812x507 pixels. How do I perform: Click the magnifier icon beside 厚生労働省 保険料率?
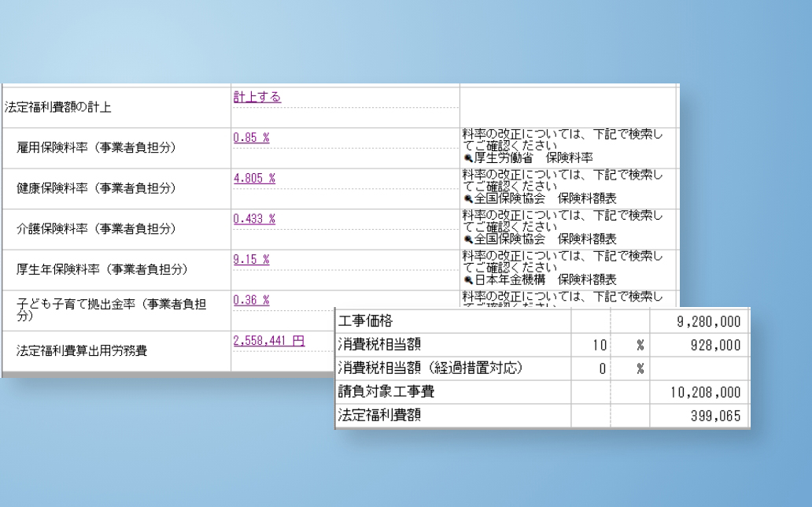(467, 157)
